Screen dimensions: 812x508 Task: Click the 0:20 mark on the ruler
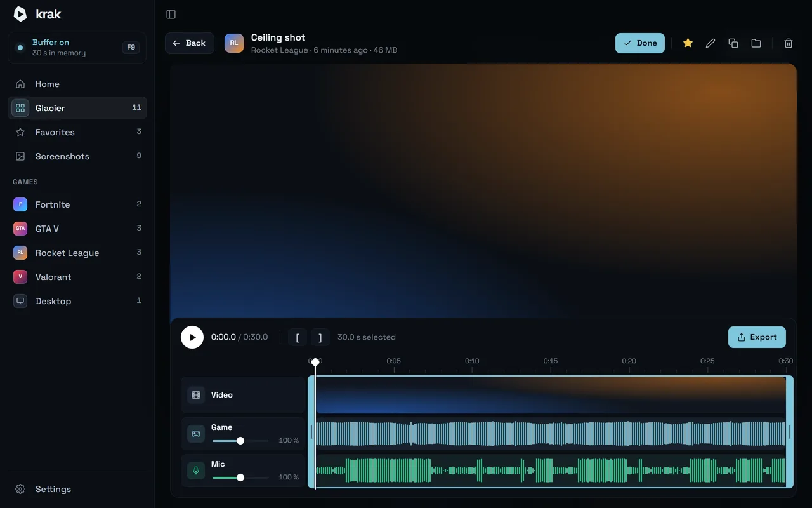[x=629, y=361]
